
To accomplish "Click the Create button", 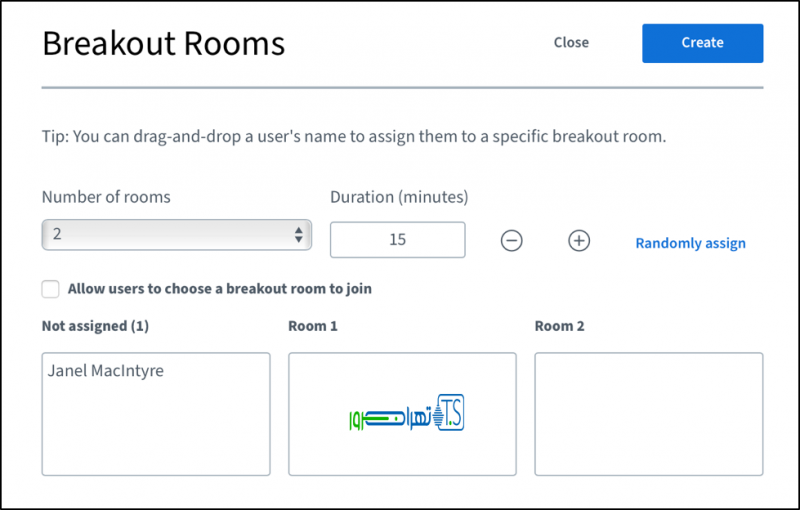I will coord(702,43).
